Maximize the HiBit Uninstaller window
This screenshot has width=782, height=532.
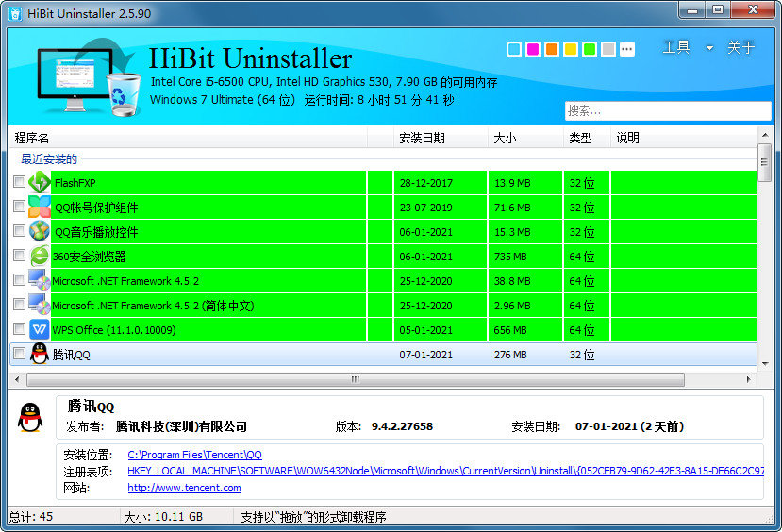point(718,10)
